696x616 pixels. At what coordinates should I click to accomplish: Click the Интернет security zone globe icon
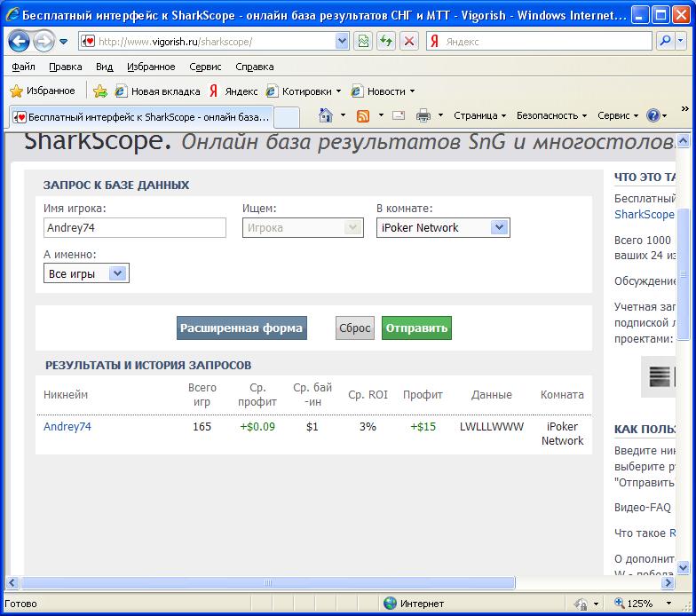[390, 604]
